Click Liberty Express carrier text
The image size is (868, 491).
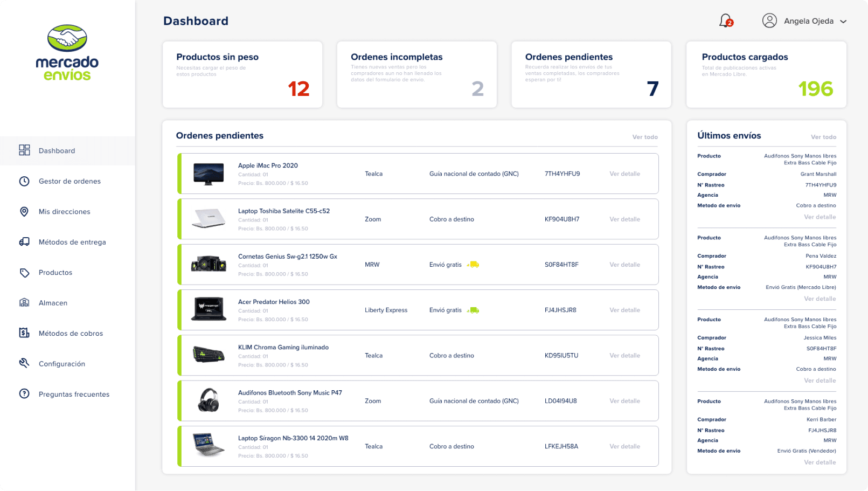click(x=386, y=310)
